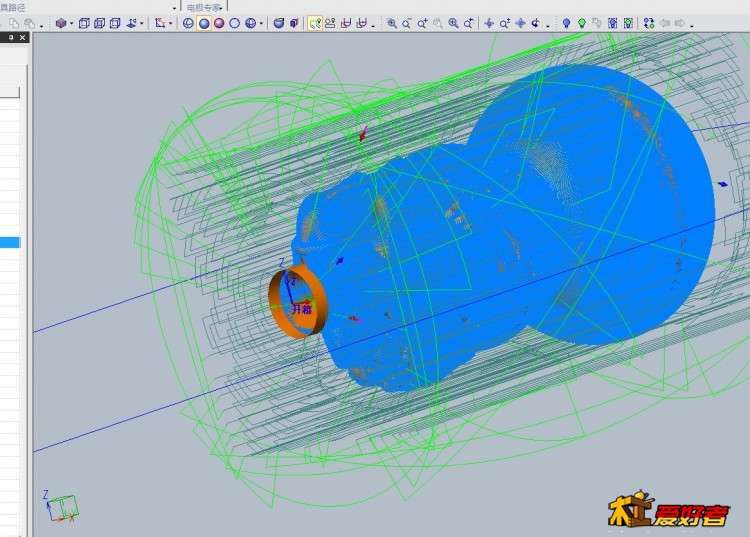
Task: Switch to wireframe sphere render mode
Action: click(x=188, y=23)
